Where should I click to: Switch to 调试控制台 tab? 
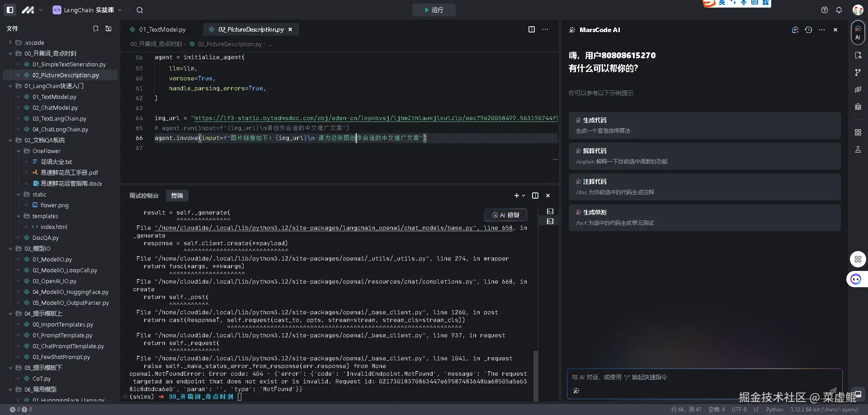(144, 196)
